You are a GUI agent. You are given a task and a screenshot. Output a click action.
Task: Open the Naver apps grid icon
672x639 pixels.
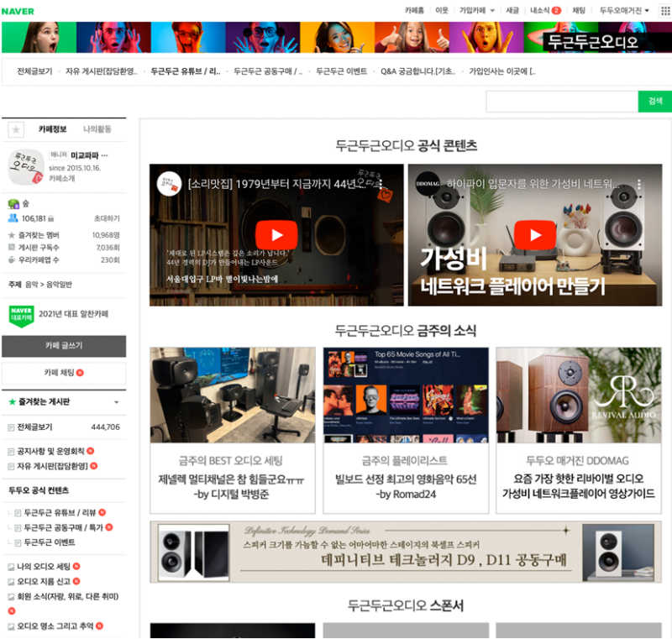[664, 11]
